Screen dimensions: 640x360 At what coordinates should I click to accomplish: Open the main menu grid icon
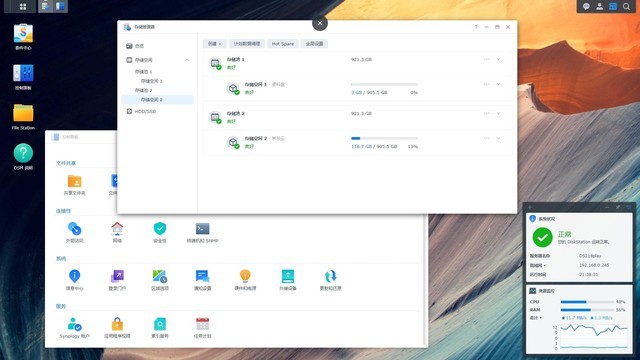(x=23, y=6)
